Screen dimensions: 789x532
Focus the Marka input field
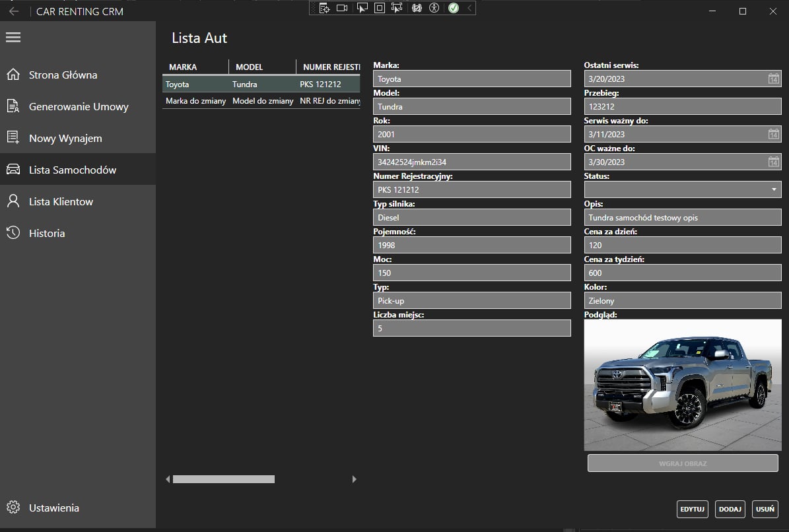472,79
